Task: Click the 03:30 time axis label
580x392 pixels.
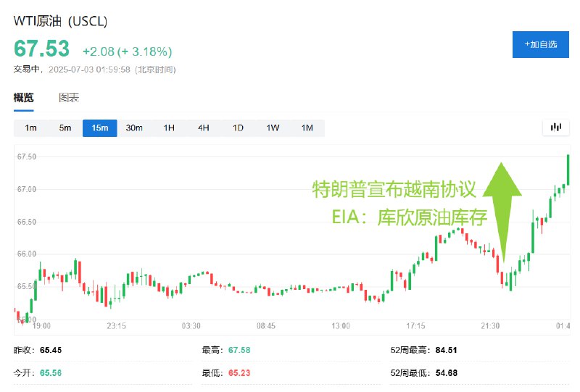Action: pos(191,326)
